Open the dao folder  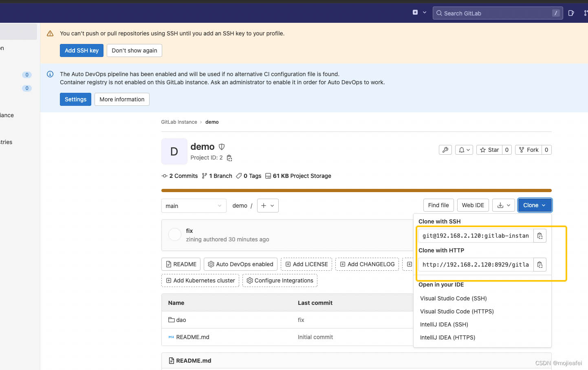(x=181, y=320)
